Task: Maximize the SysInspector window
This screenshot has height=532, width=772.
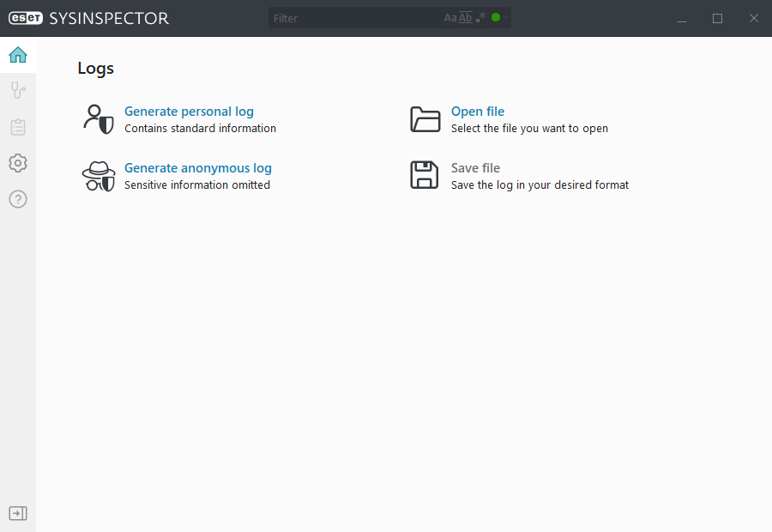Action: pos(717,18)
